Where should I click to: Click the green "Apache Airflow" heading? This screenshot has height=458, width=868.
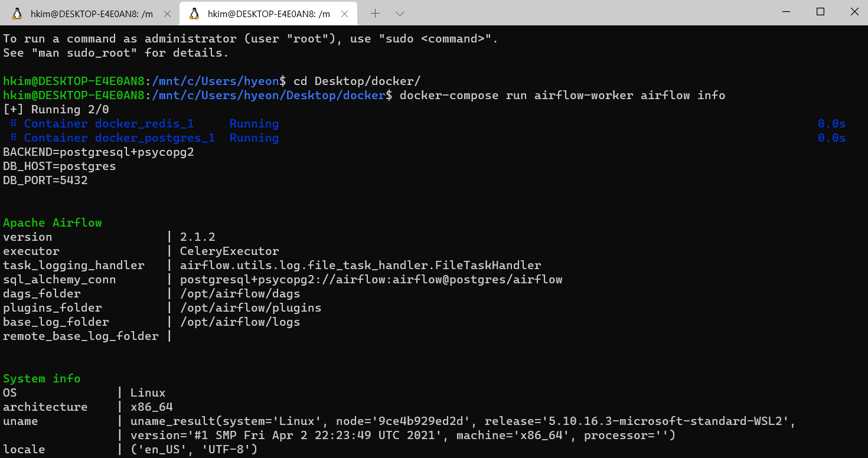[x=53, y=223]
